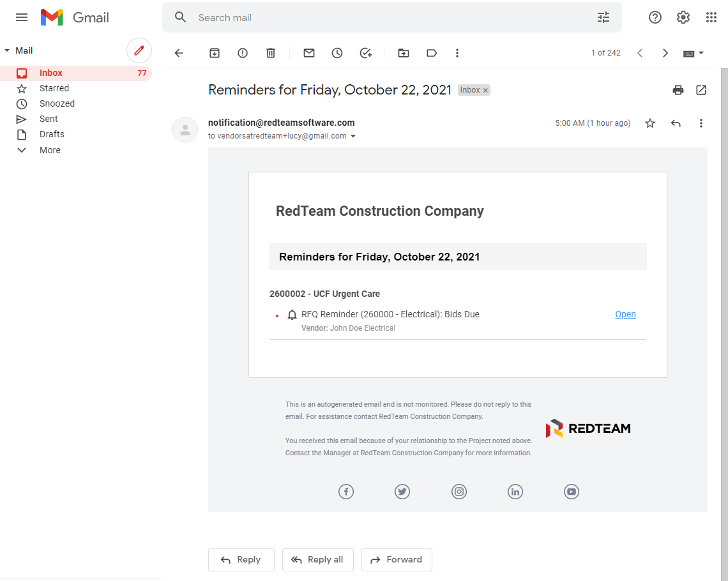
Task: Open the YouTube icon in footer
Action: point(571,492)
